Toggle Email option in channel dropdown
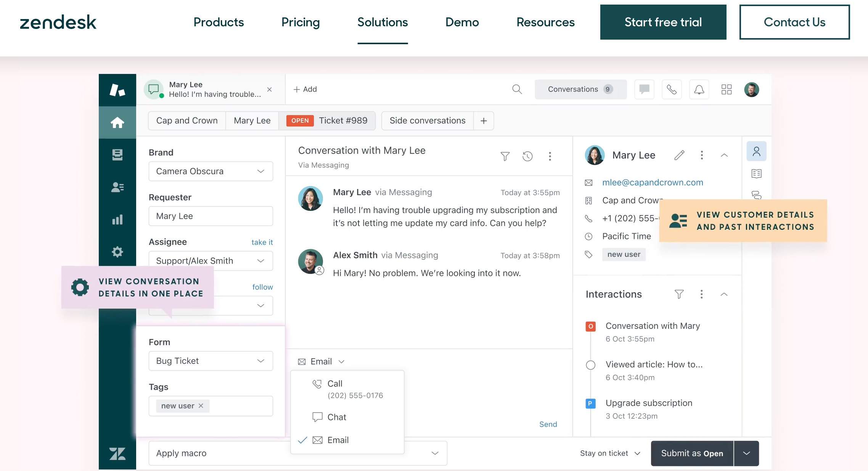 click(337, 440)
